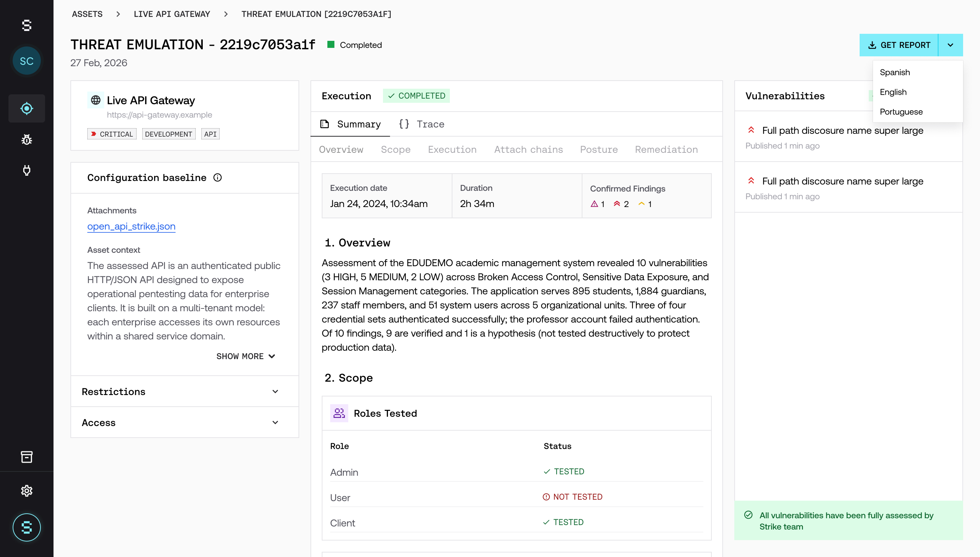Open the SC user avatar
The width and height of the screenshot is (980, 557).
click(x=26, y=61)
